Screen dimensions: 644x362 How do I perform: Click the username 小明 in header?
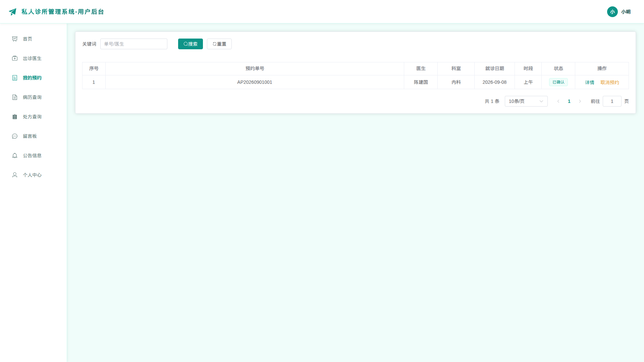click(x=626, y=12)
